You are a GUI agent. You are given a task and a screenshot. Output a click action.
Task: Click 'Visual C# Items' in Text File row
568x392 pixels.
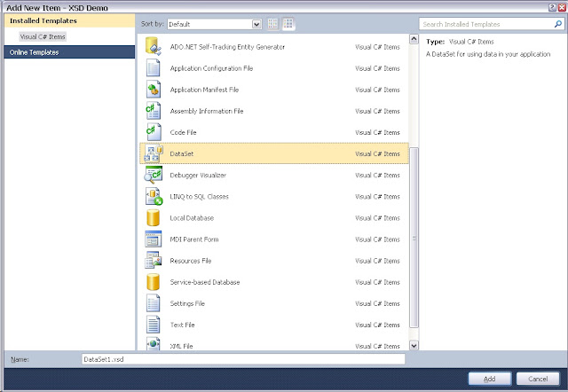[377, 325]
